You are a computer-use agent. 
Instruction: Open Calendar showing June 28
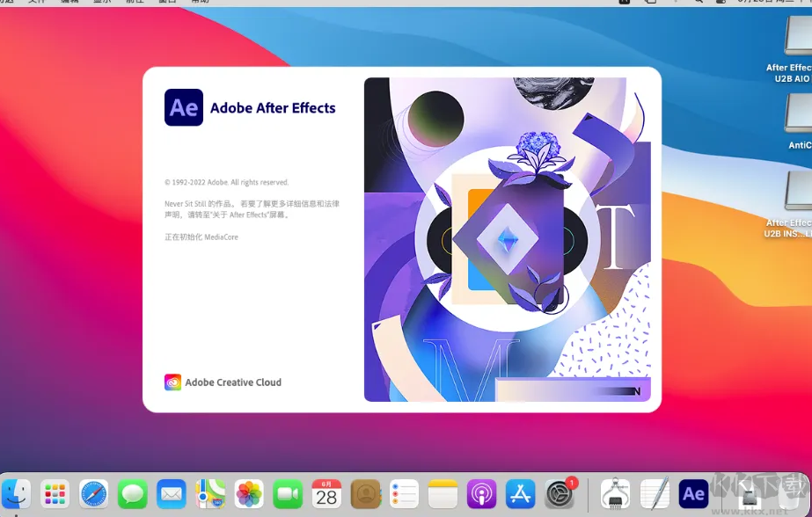(326, 493)
